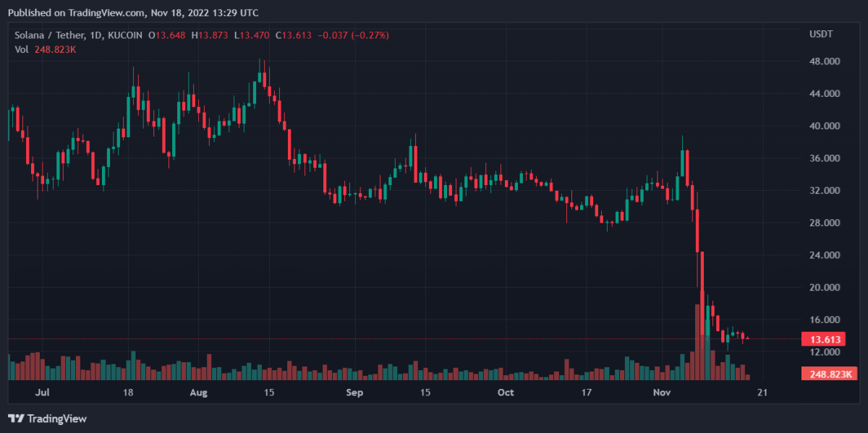Click the low value L13.470
This screenshot has width=868, height=433.
pyautogui.click(x=251, y=35)
